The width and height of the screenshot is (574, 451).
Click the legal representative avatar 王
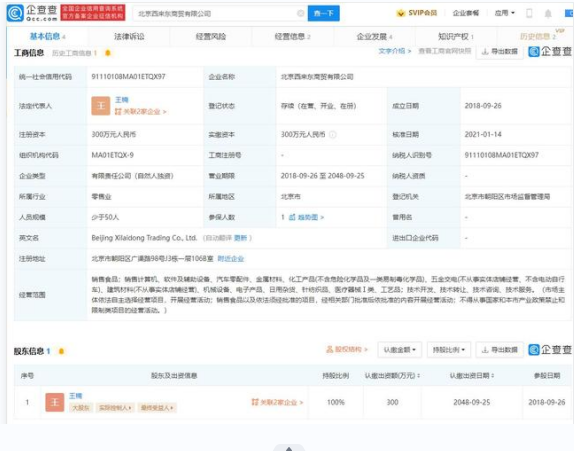pyautogui.click(x=101, y=106)
